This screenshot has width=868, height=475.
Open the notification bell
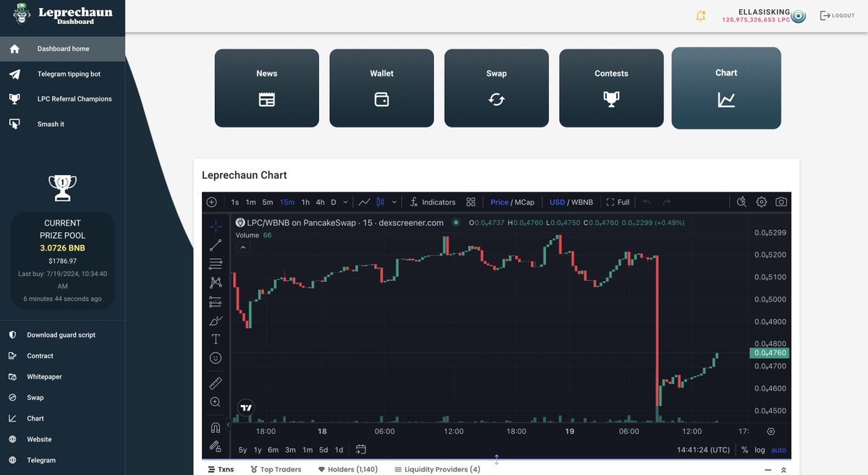click(700, 16)
